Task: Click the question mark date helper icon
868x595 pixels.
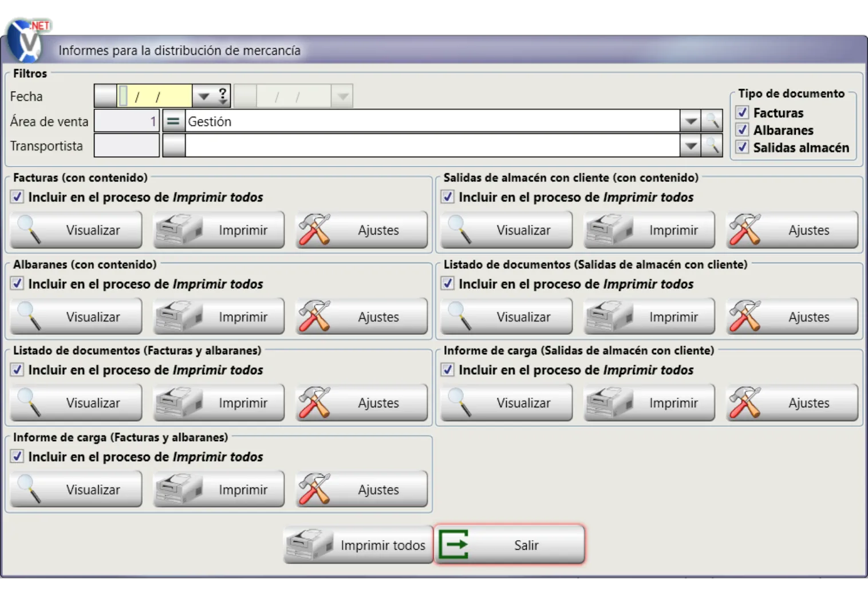Action: coord(223,96)
